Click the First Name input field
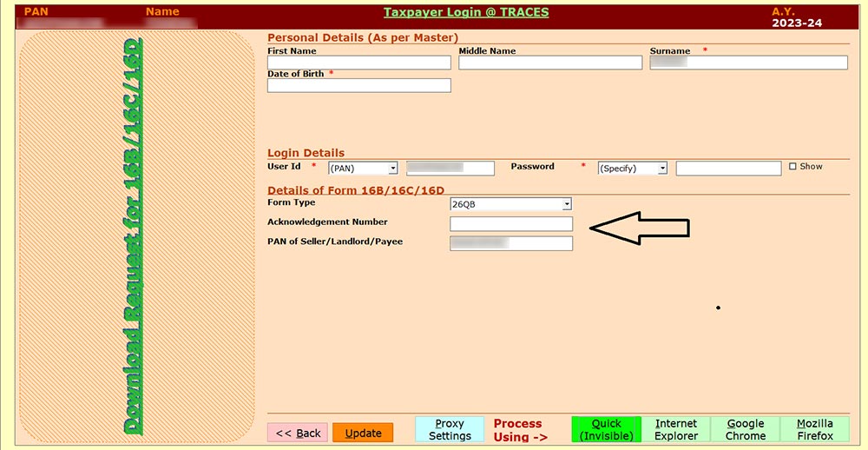 (359, 63)
